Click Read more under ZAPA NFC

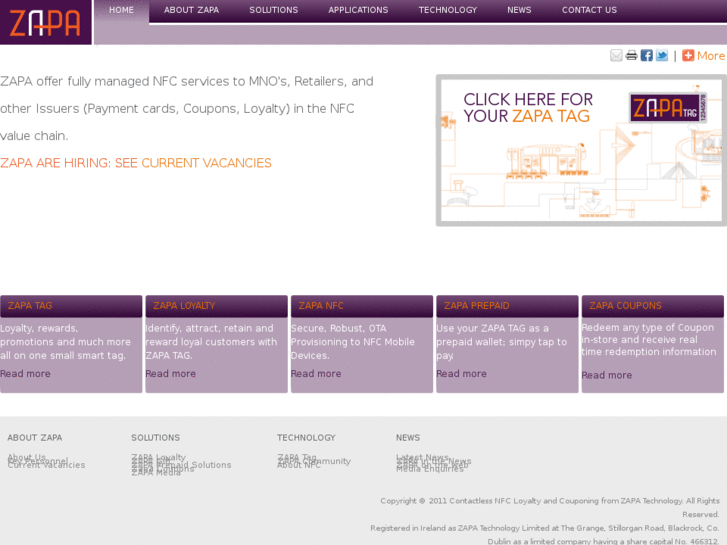pos(316,374)
